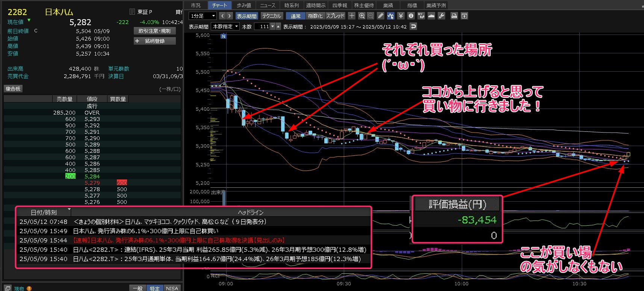Go to previous chart period arrow
The image size is (644, 291).
pyautogui.click(x=222, y=16)
